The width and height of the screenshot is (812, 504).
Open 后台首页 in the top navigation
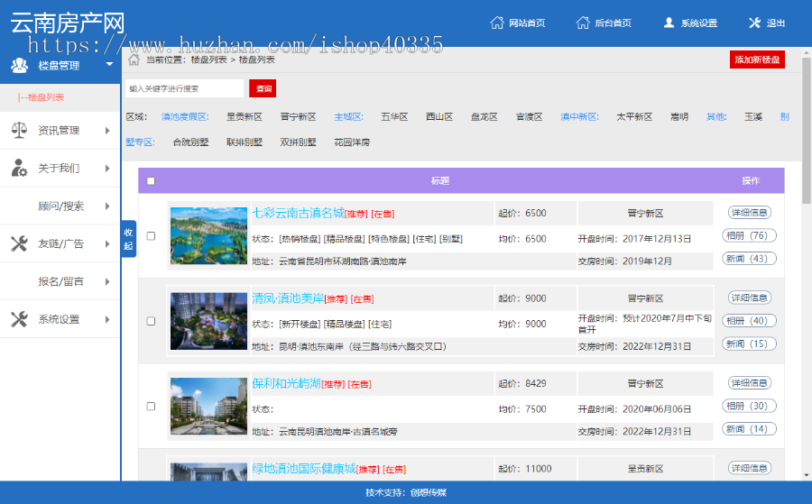coord(613,23)
